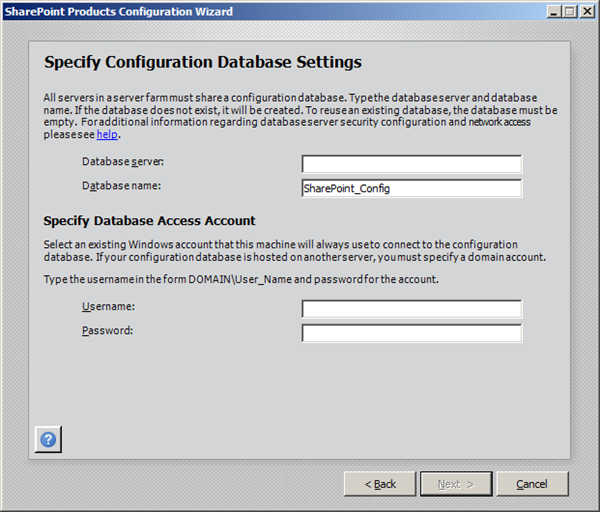Focus the Database server text field
This screenshot has width=600, height=512.
(411, 164)
